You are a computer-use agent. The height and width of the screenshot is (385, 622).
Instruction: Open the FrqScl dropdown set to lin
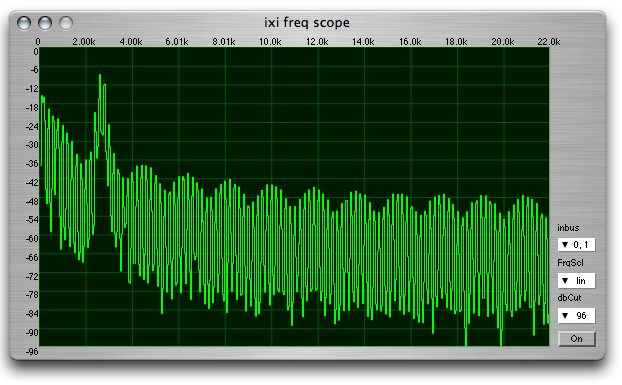(x=576, y=281)
